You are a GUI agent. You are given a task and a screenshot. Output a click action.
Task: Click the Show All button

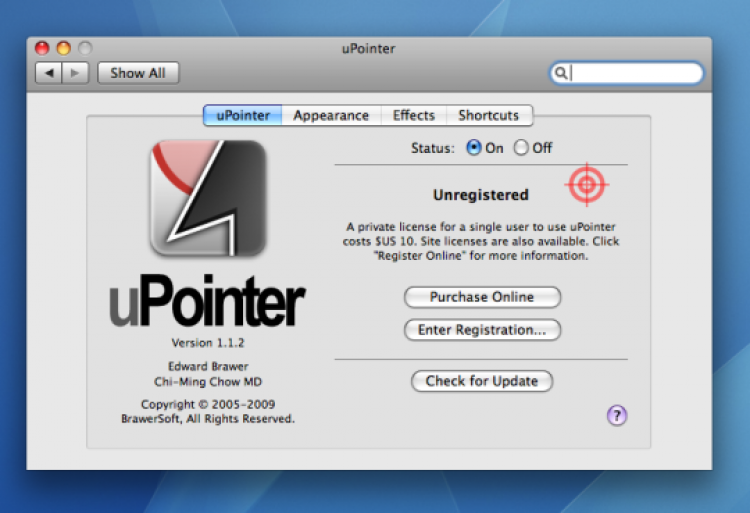point(138,73)
